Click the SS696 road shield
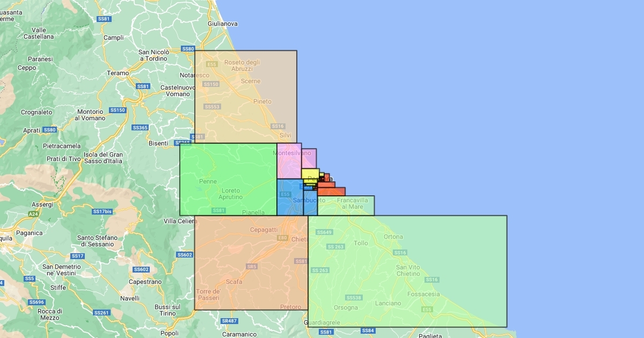644x338 pixels. [37, 302]
